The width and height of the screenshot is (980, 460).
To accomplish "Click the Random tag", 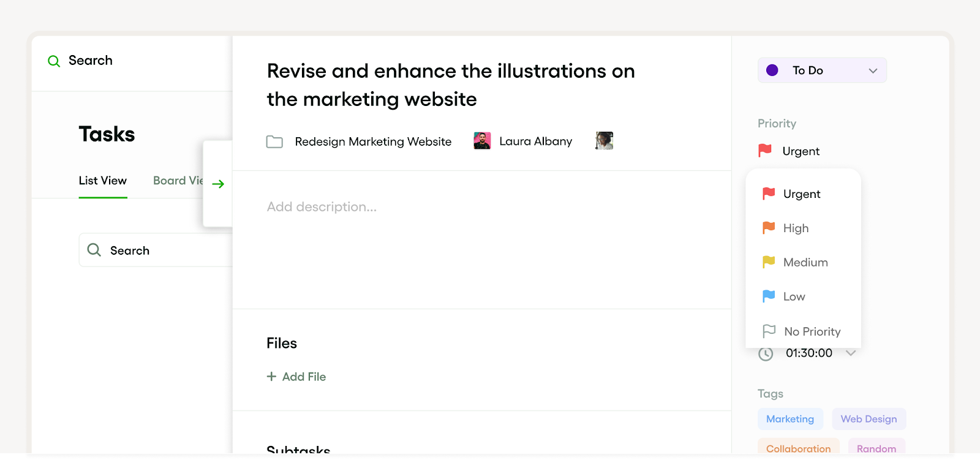I will (876, 447).
